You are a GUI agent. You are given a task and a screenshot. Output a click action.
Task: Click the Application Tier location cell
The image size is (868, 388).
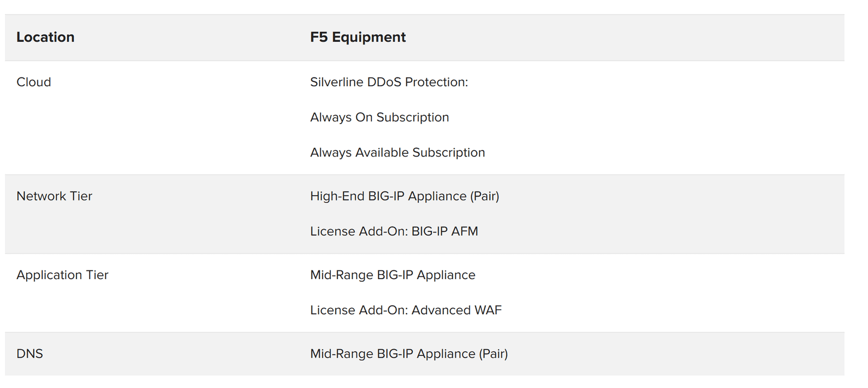tap(62, 275)
